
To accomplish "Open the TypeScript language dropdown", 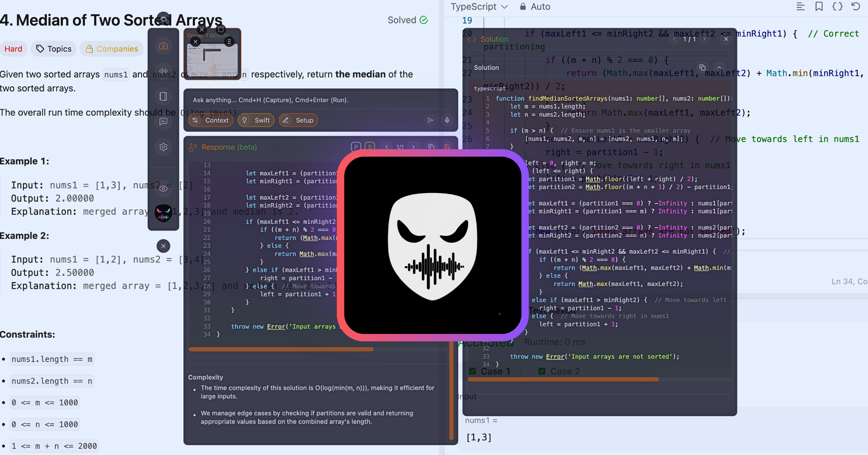I will tap(479, 7).
